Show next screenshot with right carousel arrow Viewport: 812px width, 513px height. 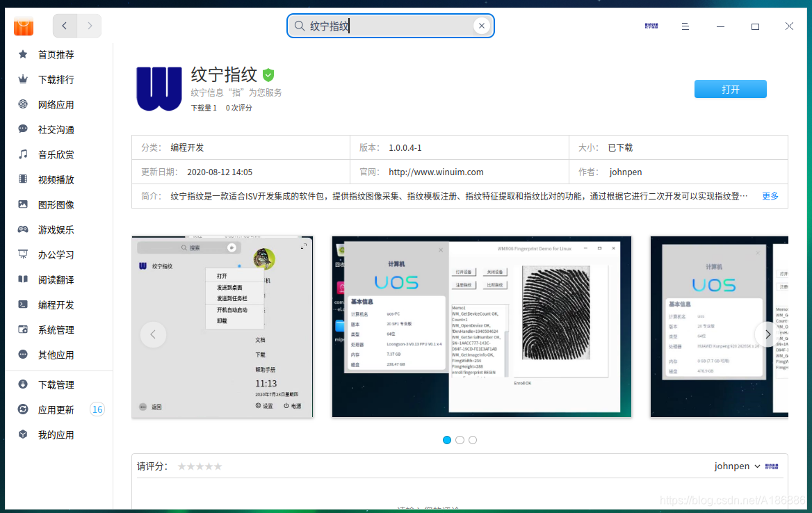[768, 334]
